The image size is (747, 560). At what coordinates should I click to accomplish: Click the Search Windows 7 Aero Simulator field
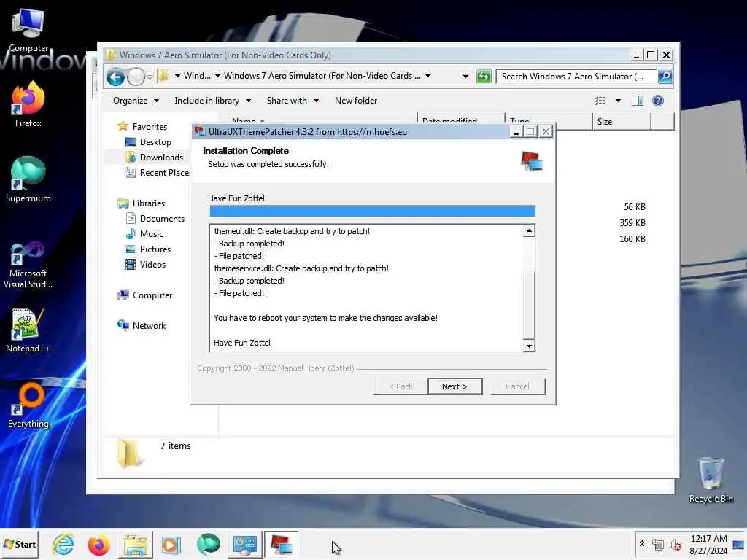(576, 76)
